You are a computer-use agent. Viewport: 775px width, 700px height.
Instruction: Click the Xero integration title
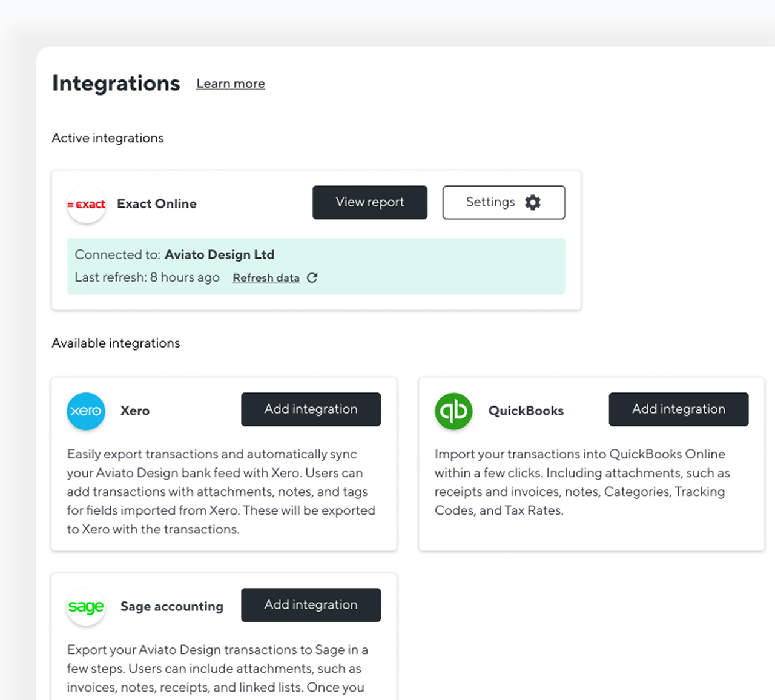[x=135, y=411]
